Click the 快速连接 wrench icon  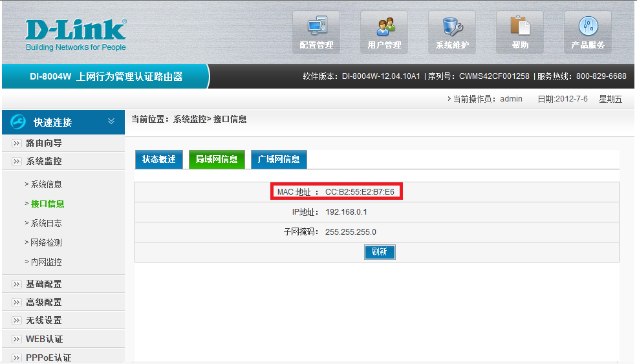coord(18,122)
